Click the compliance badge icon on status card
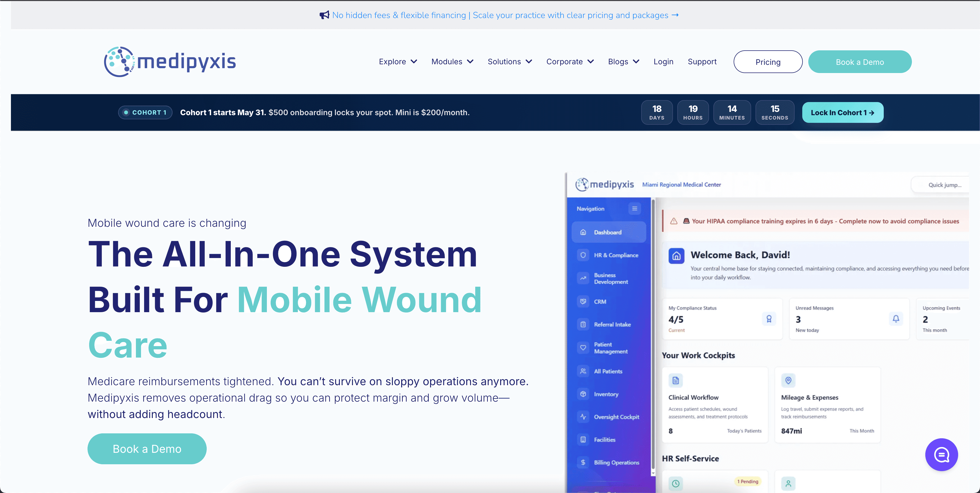The image size is (980, 493). pyautogui.click(x=769, y=319)
